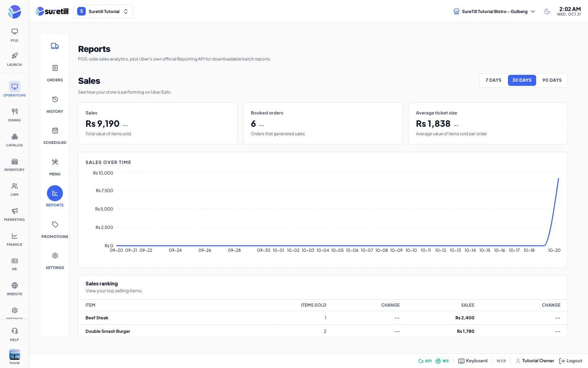
Task: Toggle the on-screen Keyboard button
Action: click(473, 361)
